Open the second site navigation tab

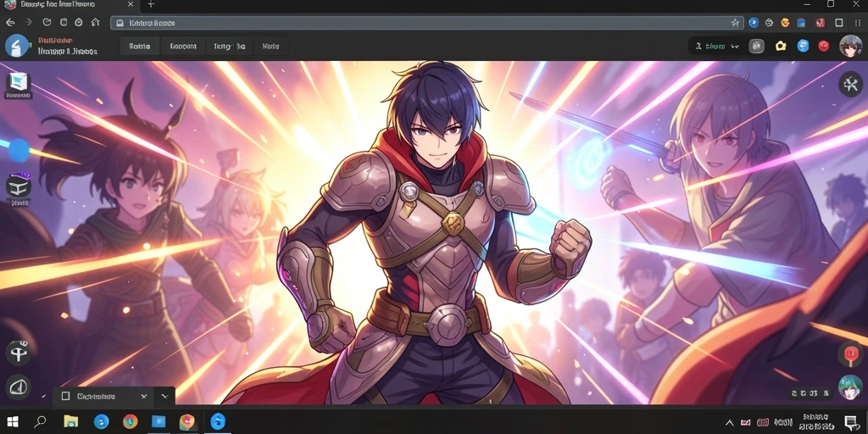tap(183, 47)
